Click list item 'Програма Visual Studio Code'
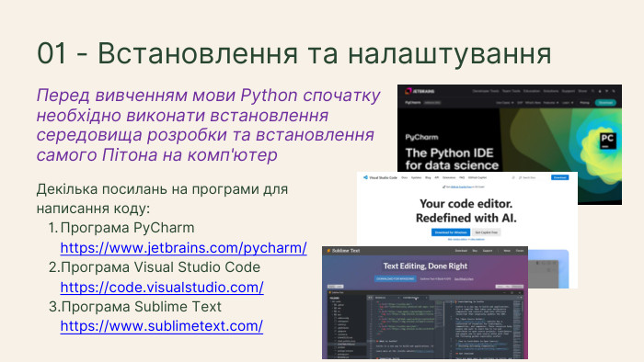Screen dimensions: 644x362 160,267
